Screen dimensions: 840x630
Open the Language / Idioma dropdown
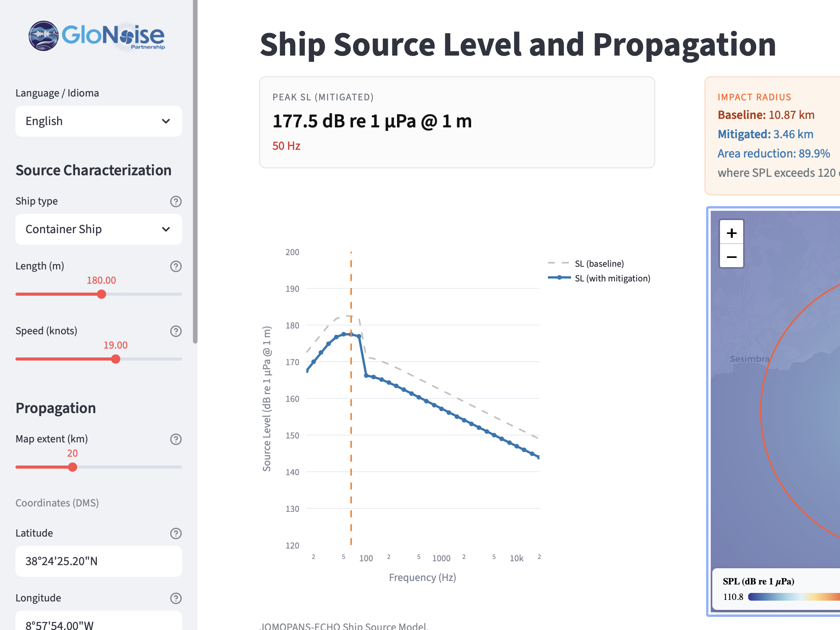tap(98, 121)
